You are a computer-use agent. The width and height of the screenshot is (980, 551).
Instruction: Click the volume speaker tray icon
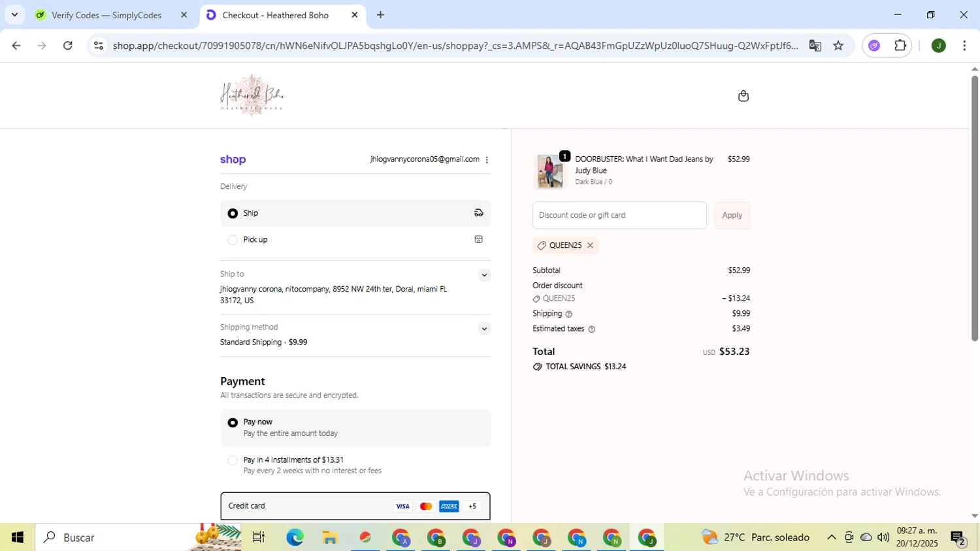(x=883, y=537)
